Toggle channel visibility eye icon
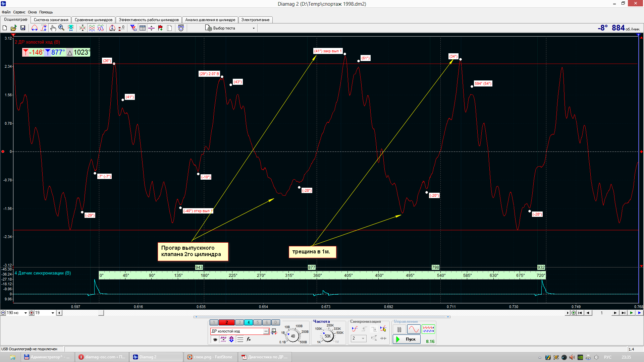Image resolution: width=644 pixels, height=362 pixels. coord(215,340)
